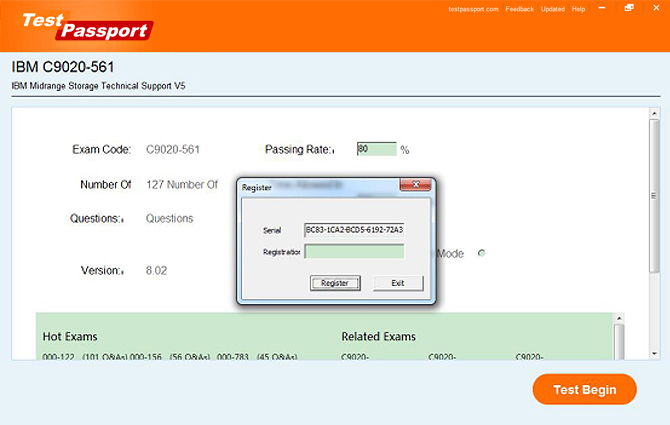Close the Register dialog with the X
Screen dimensions: 670x425
(x=415, y=185)
